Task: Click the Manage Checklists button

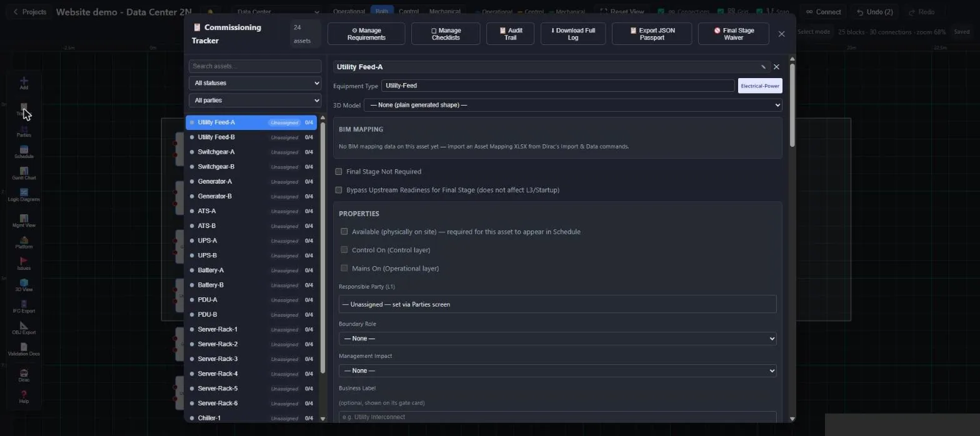Action: tap(446, 34)
